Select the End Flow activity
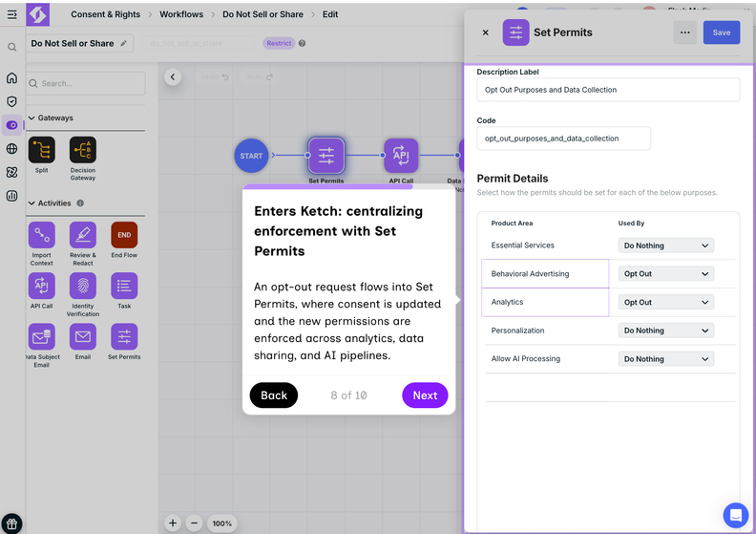The height and width of the screenshot is (534, 756). pyautogui.click(x=124, y=235)
